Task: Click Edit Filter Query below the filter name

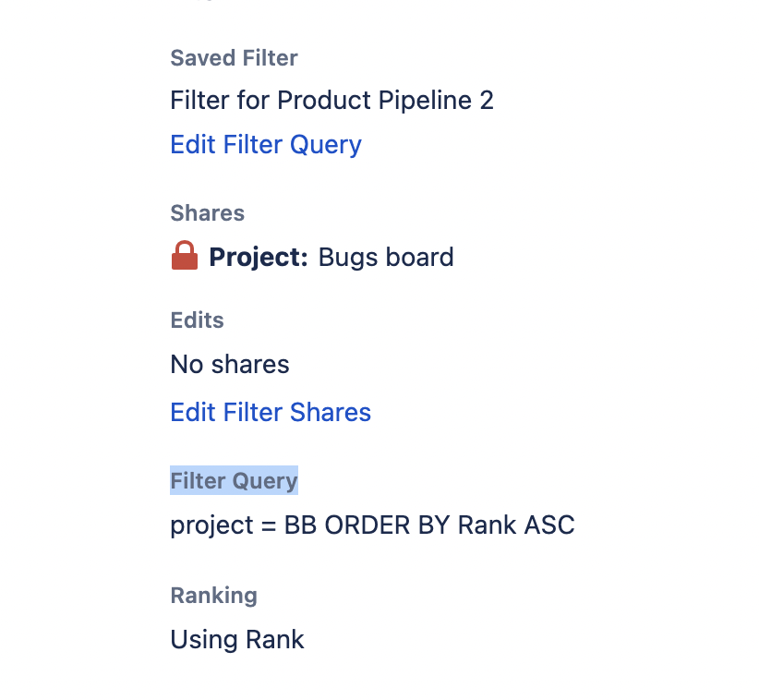Action: pos(266,144)
